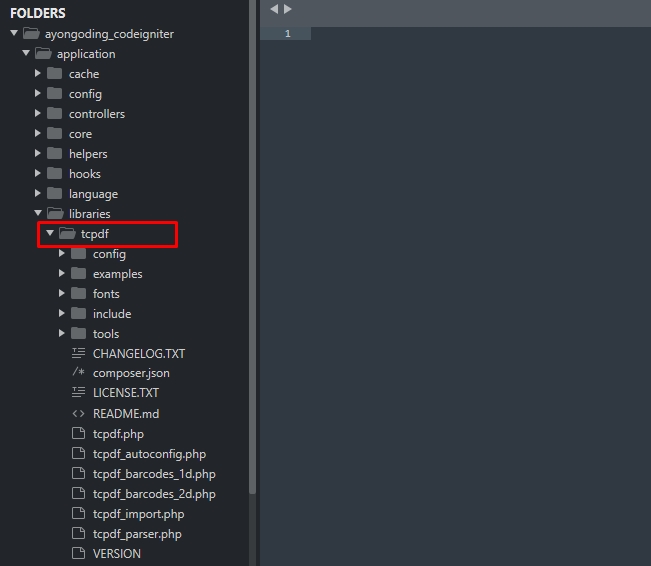Viewport: 651px width, 566px height.
Task: Collapse the libraries folder arrow
Action: [x=38, y=213]
